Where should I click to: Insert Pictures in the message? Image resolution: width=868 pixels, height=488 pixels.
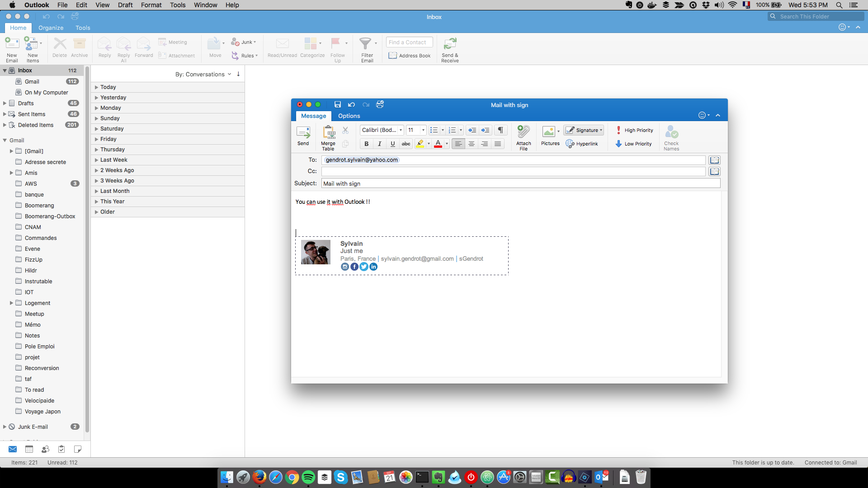point(549,136)
